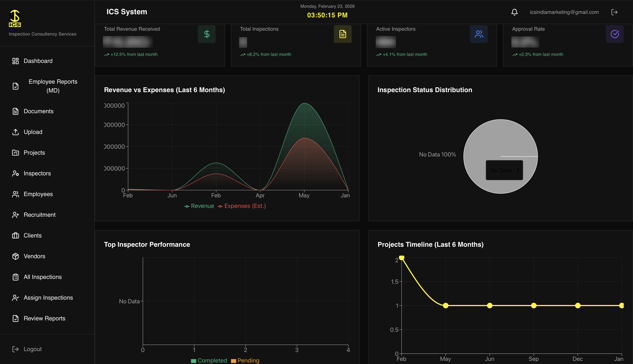This screenshot has height=364, width=633.
Task: Toggle the Revenue series in the legend
Action: pos(199,206)
